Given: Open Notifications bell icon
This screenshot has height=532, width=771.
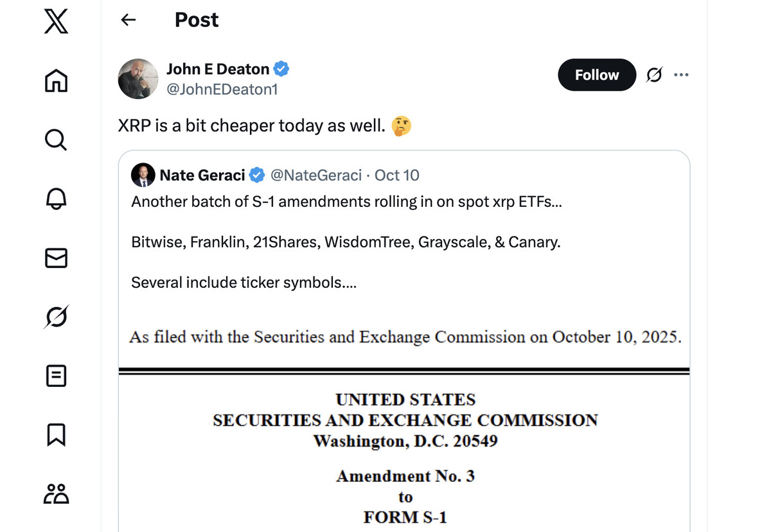Looking at the screenshot, I should coord(56,199).
